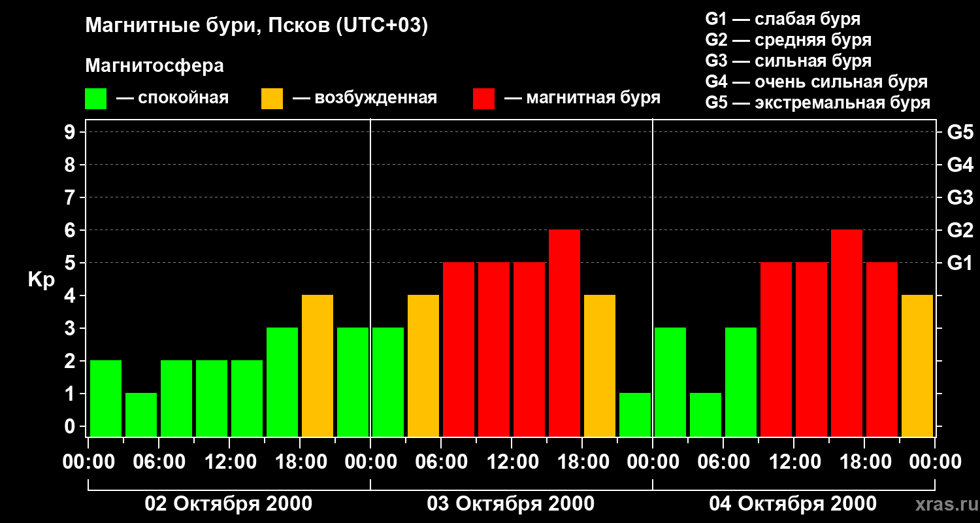Select the 'G5 — экстремальная буря' legend line
Screen dimensions: 980x523
click(x=818, y=103)
